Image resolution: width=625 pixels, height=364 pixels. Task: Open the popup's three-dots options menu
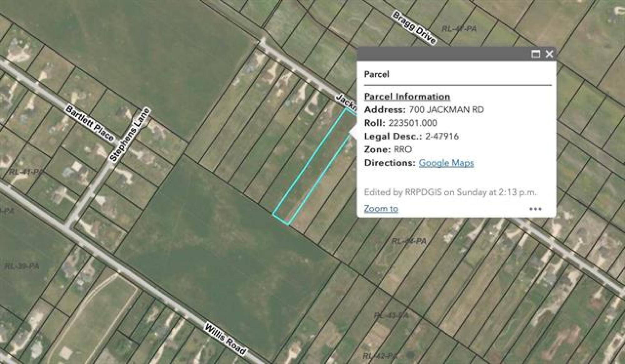[x=535, y=209]
